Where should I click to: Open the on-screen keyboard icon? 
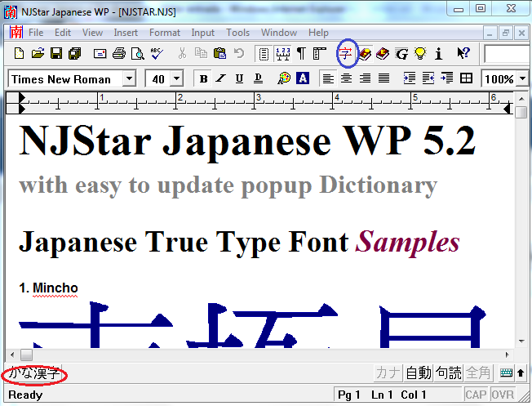pyautogui.click(x=506, y=373)
